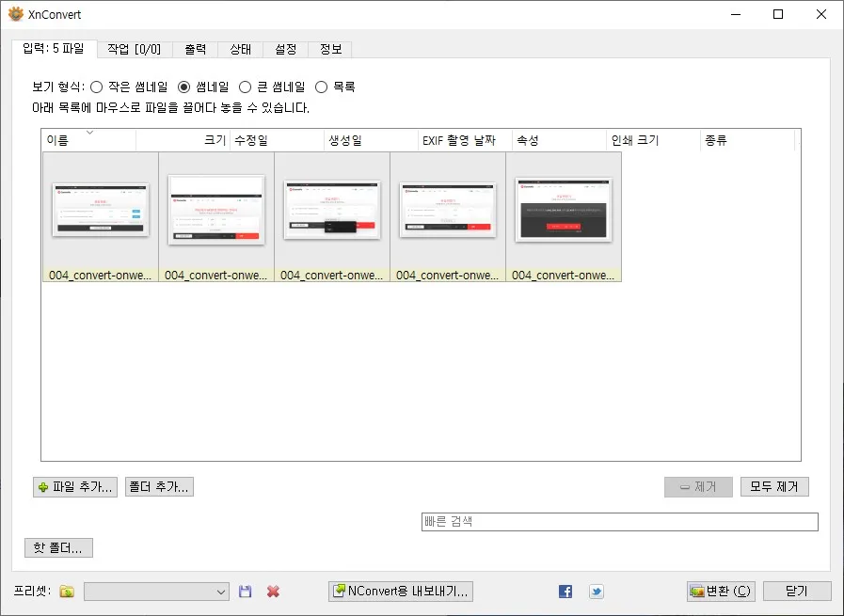
Task: Select the second thumbnail with white top area
Action: pyautogui.click(x=216, y=216)
